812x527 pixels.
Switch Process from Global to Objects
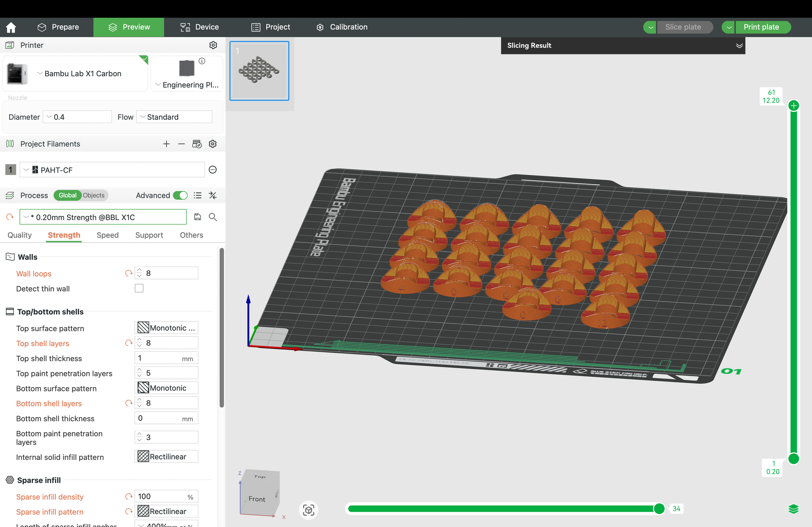coord(94,195)
